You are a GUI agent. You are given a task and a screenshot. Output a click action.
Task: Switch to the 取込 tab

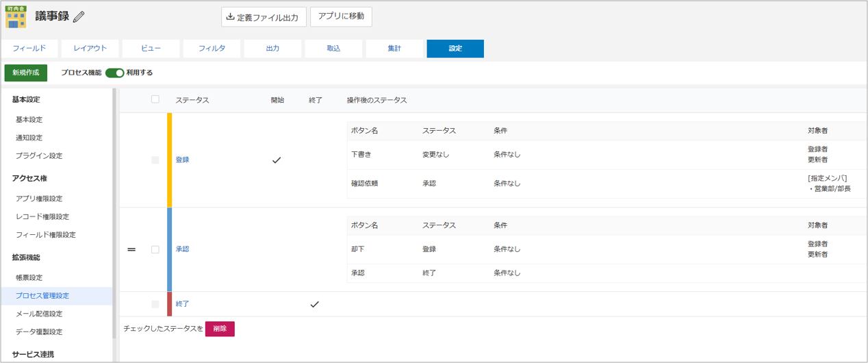pyautogui.click(x=333, y=49)
